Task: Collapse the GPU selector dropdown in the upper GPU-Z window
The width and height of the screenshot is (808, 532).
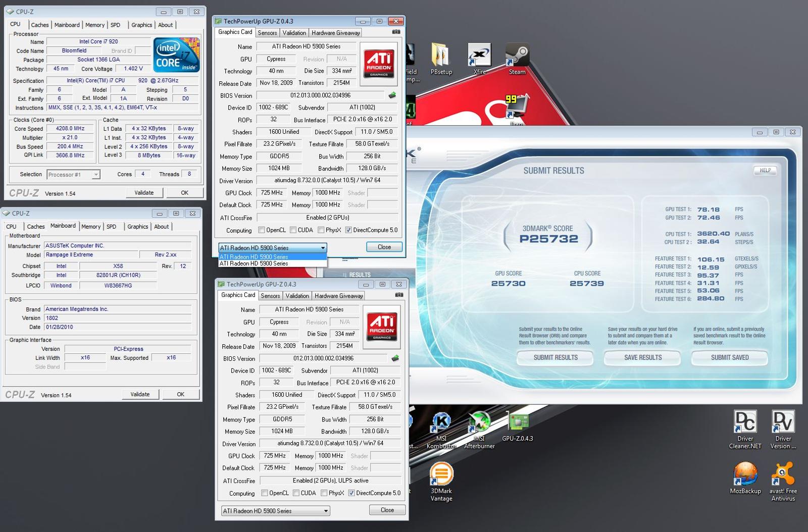Action: tap(323, 248)
